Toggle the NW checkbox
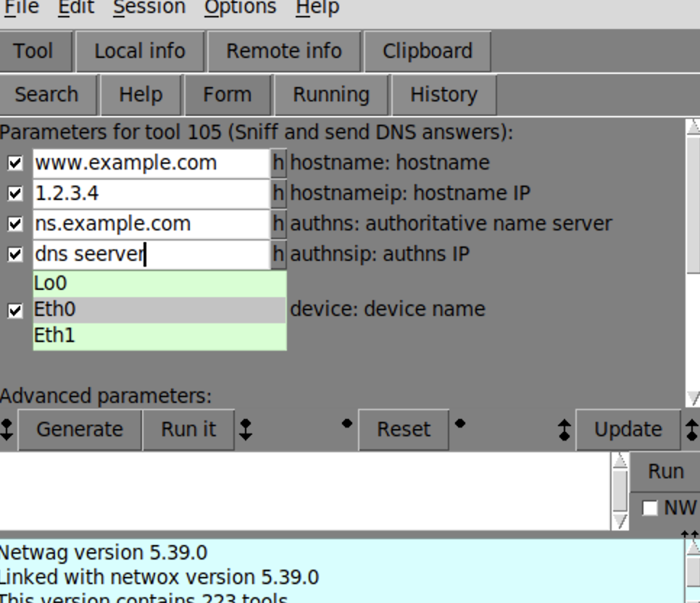 tap(649, 508)
